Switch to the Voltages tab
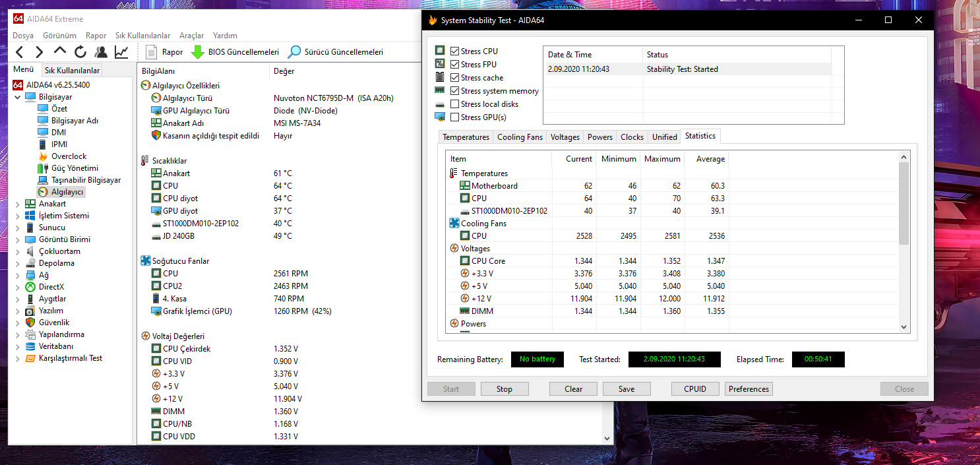 pyautogui.click(x=565, y=137)
